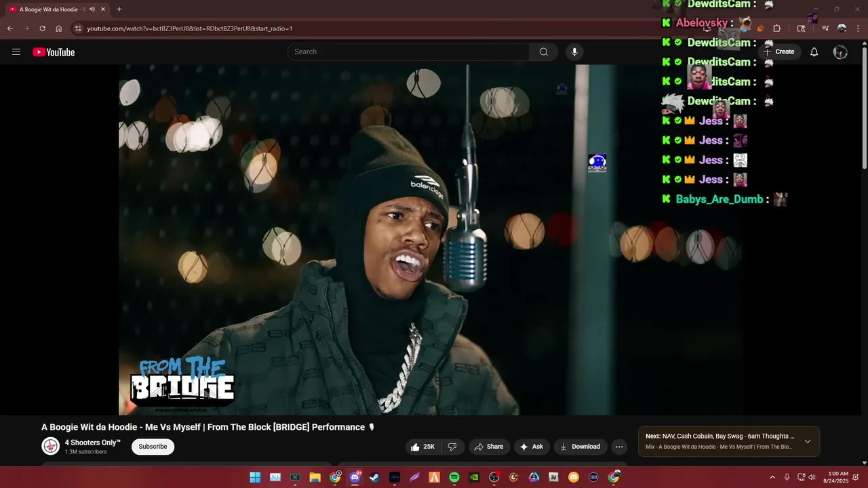The height and width of the screenshot is (488, 868).
Task: Show hidden system tray icons
Action: (x=772, y=477)
